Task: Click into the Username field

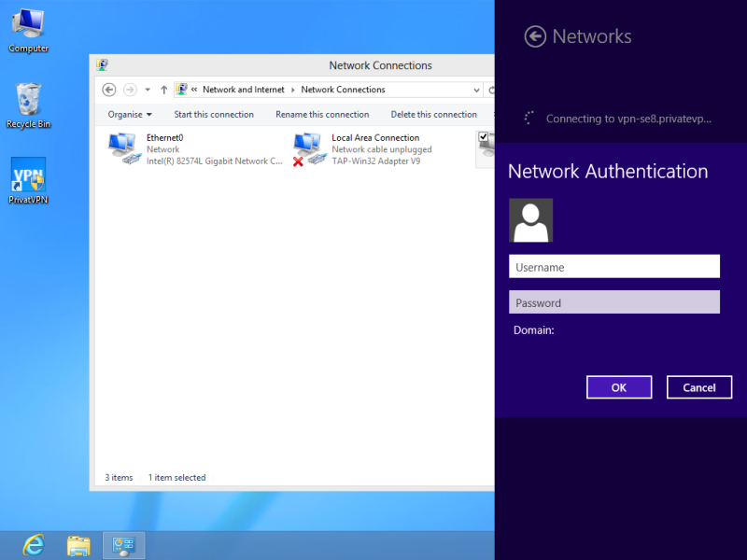Action: [614, 267]
